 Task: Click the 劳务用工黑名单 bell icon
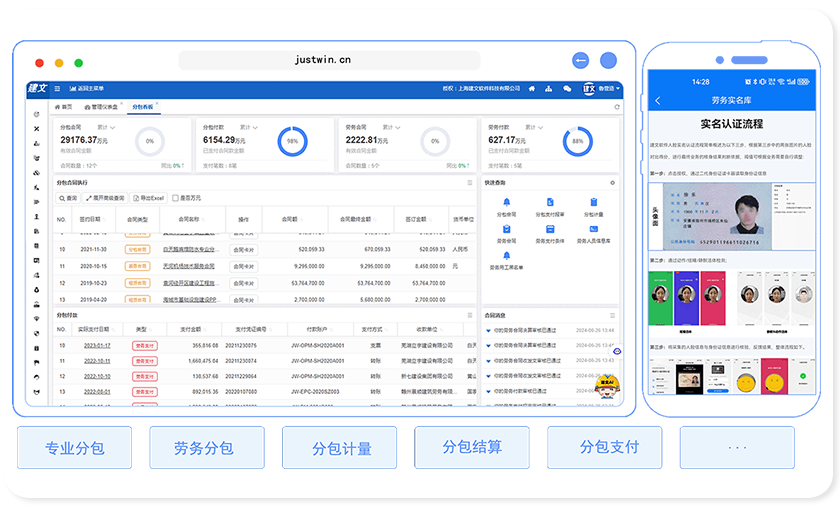click(x=506, y=256)
